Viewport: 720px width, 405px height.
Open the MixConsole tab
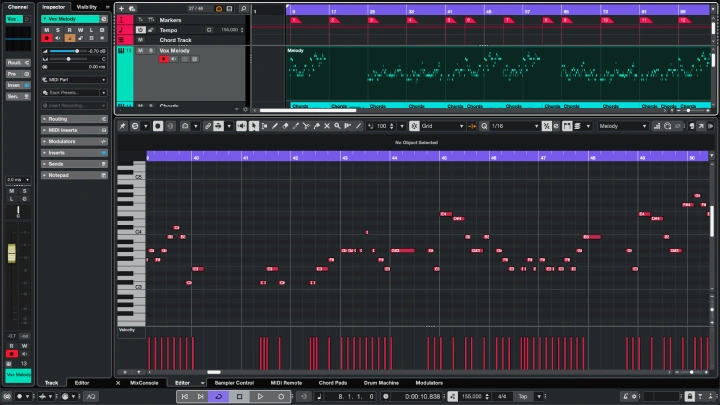click(x=144, y=383)
